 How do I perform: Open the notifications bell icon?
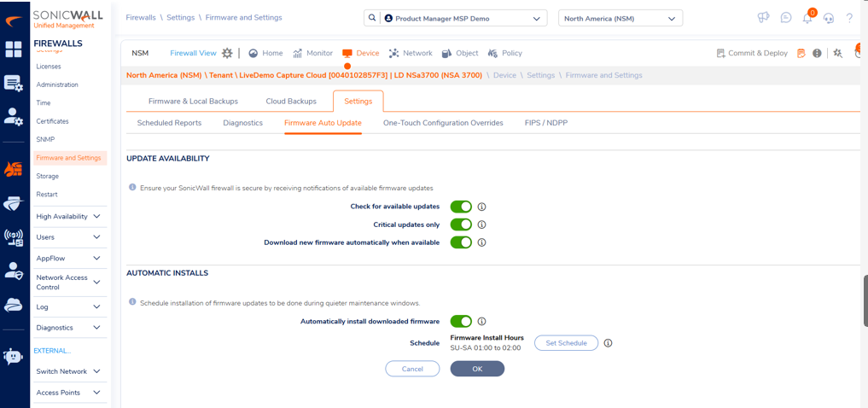pyautogui.click(x=807, y=18)
